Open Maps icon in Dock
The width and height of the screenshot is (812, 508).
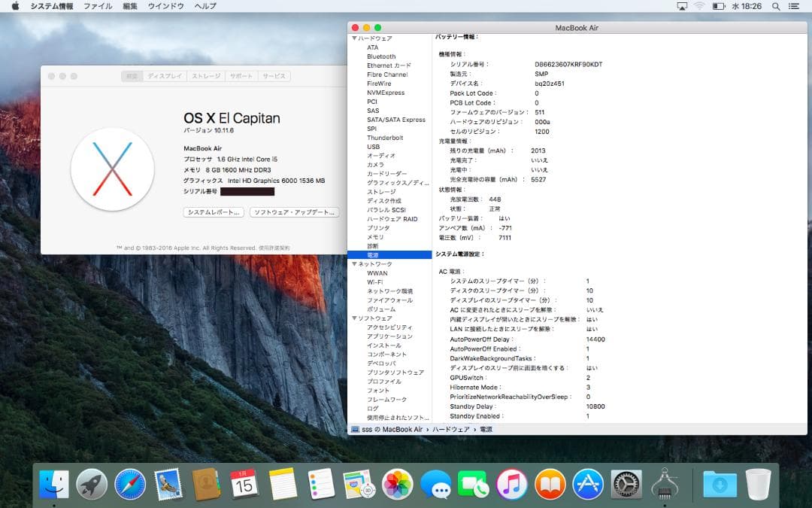(x=359, y=484)
